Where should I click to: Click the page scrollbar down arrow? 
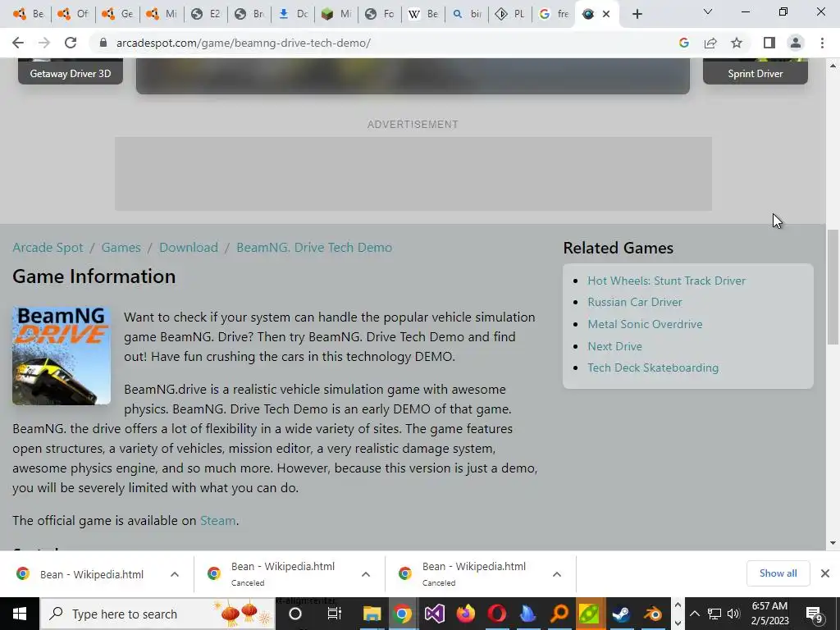(833, 543)
